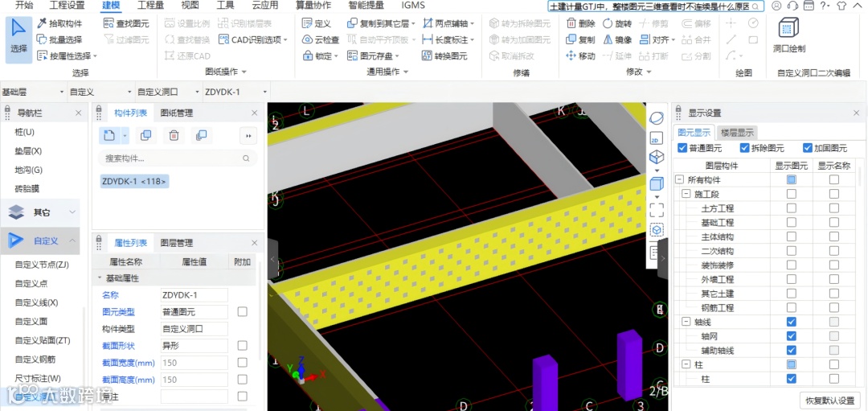The width and height of the screenshot is (868, 411).
Task: Uncheck 显示图元 for 轴网
Action: (x=792, y=335)
